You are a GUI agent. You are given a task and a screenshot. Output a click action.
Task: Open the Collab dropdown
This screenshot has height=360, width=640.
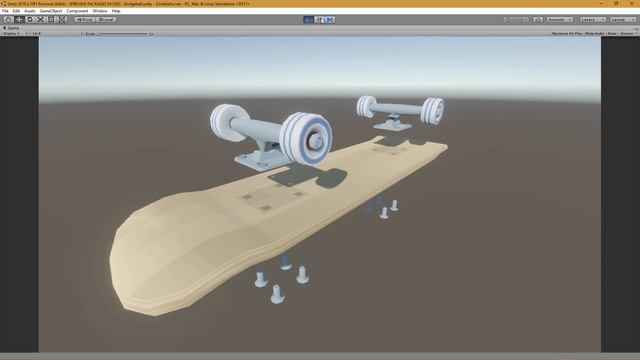[x=517, y=20]
